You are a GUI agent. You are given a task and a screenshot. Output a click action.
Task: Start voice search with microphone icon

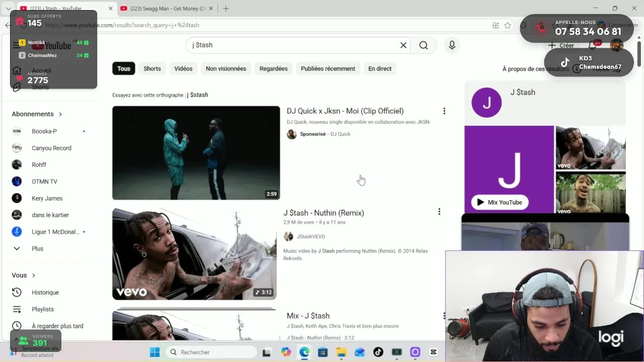coord(452,45)
